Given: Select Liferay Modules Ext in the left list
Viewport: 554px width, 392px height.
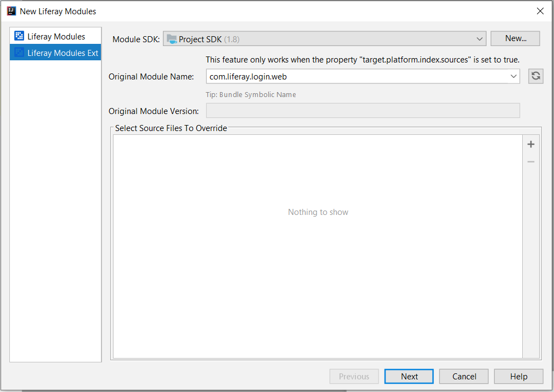Looking at the screenshot, I should point(55,53).
